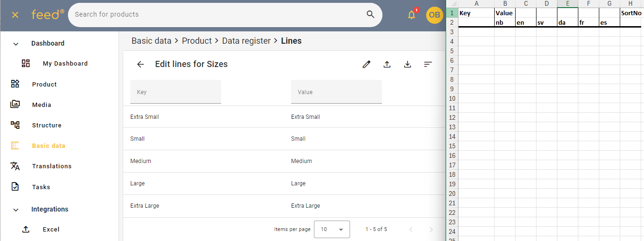Open the sort lines icon

pos(428,64)
